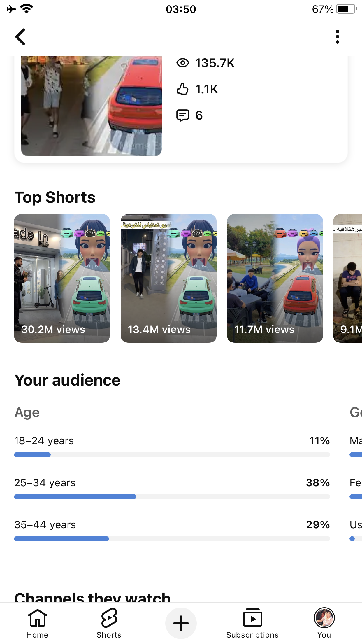Screen dimensions: 362x644
Task: Open the latest video thumbnail with red car
Action: pos(91,106)
